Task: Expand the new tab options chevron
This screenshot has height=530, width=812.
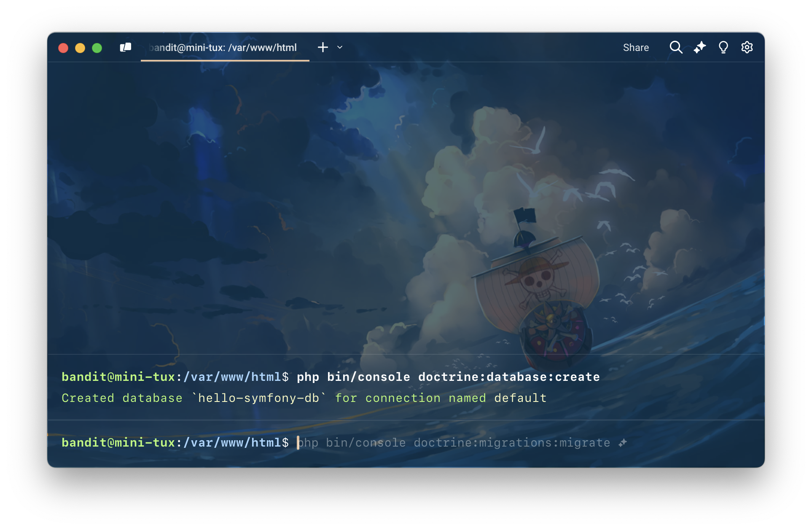Action: (340, 48)
